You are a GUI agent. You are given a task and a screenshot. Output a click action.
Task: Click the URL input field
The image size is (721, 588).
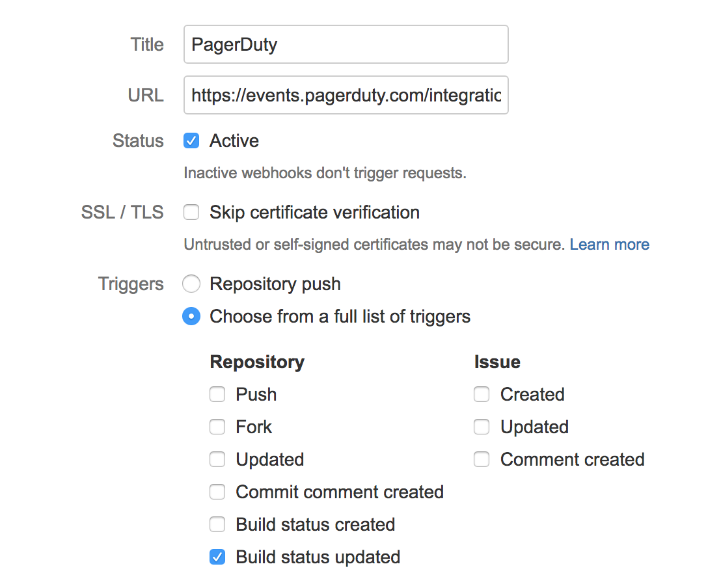click(346, 95)
